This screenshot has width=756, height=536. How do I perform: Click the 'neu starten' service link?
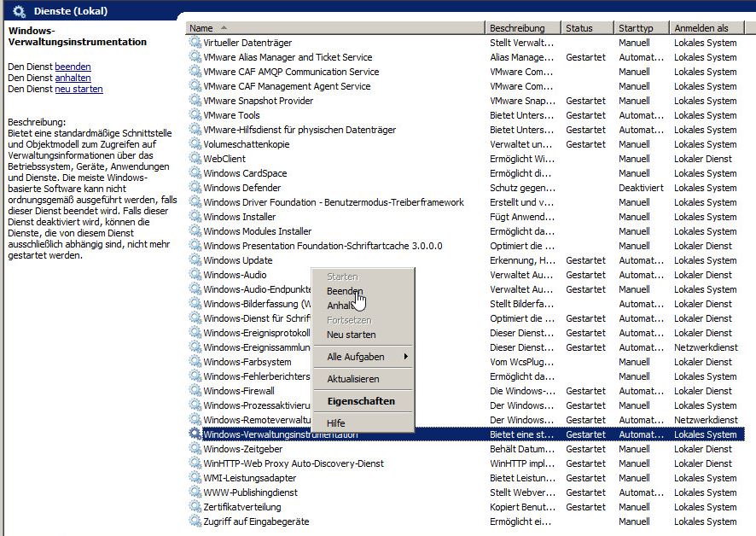[x=79, y=89]
